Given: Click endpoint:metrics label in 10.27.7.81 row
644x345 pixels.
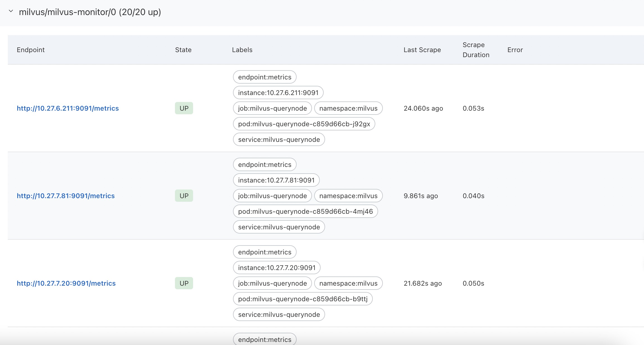Looking at the screenshot, I should click(x=265, y=164).
